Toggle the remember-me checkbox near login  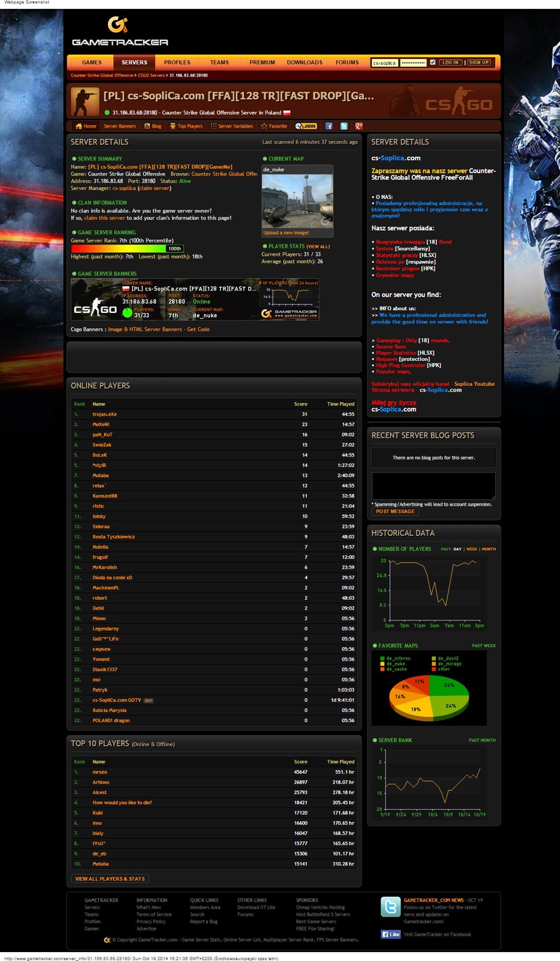(x=432, y=62)
